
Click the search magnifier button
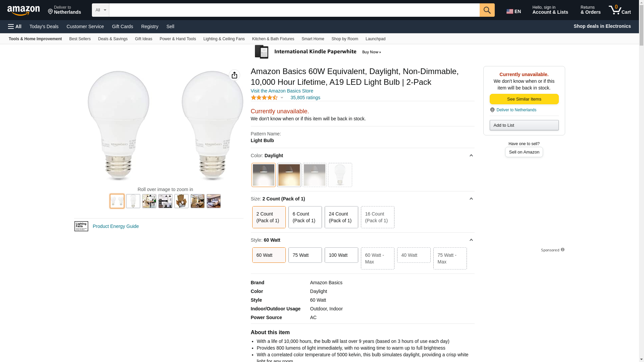[x=487, y=10]
